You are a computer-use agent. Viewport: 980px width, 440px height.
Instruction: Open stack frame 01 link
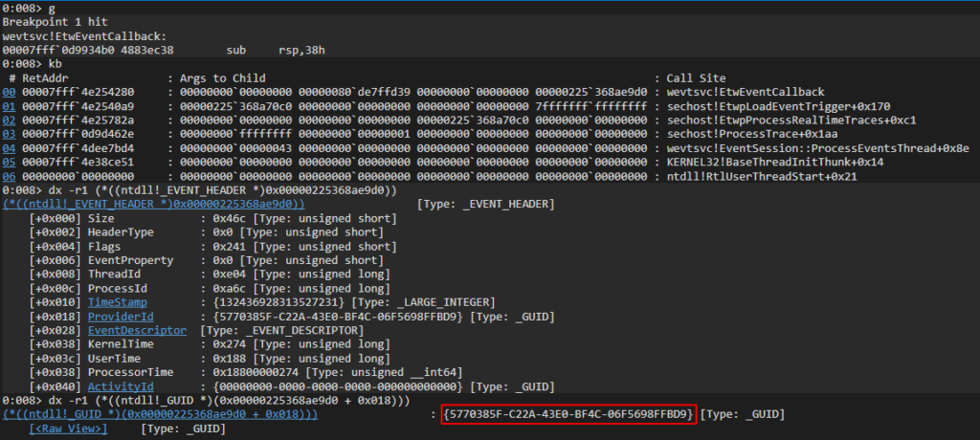8,106
